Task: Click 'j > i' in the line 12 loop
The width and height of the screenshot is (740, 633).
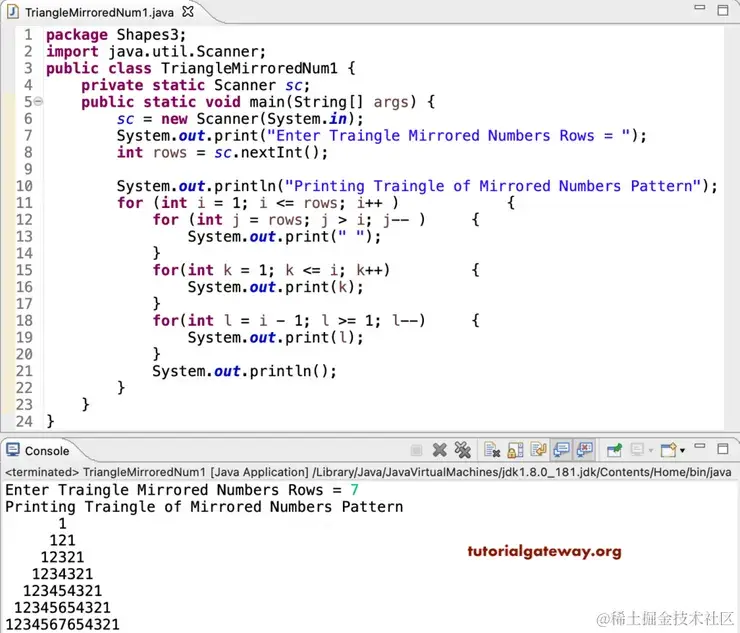Action: coord(346,220)
